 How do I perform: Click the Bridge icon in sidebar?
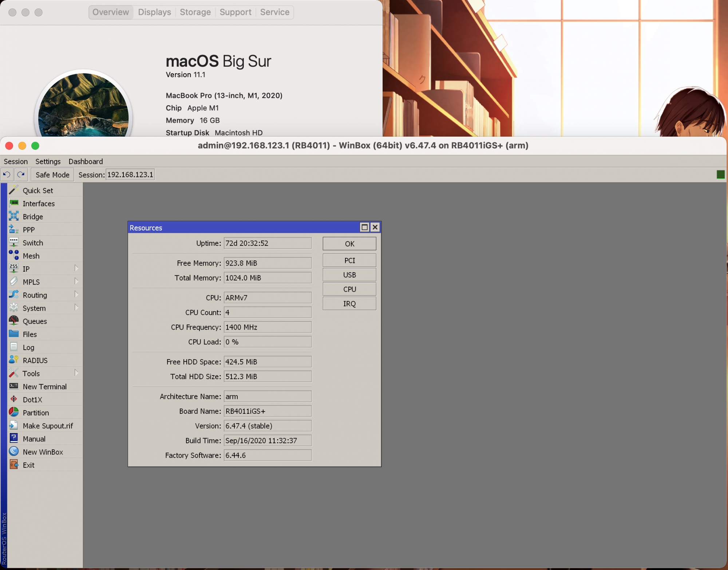coord(14,216)
